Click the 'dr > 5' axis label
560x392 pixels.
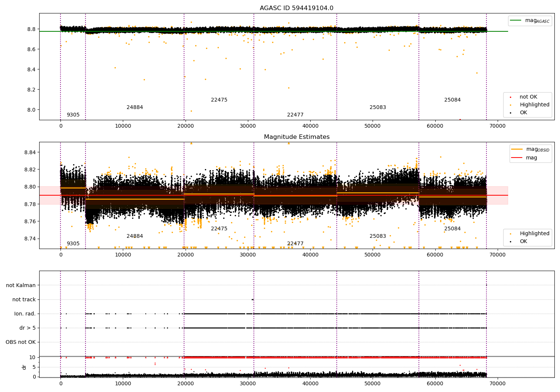pyautogui.click(x=28, y=328)
